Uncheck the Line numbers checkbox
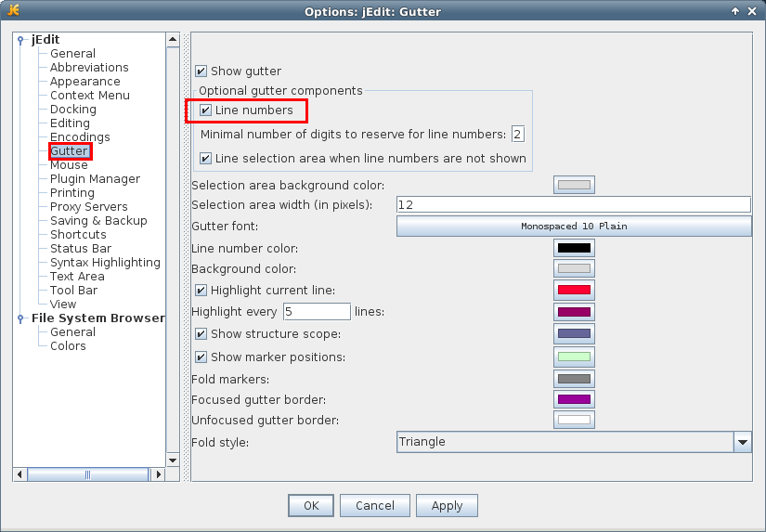 pyautogui.click(x=205, y=110)
